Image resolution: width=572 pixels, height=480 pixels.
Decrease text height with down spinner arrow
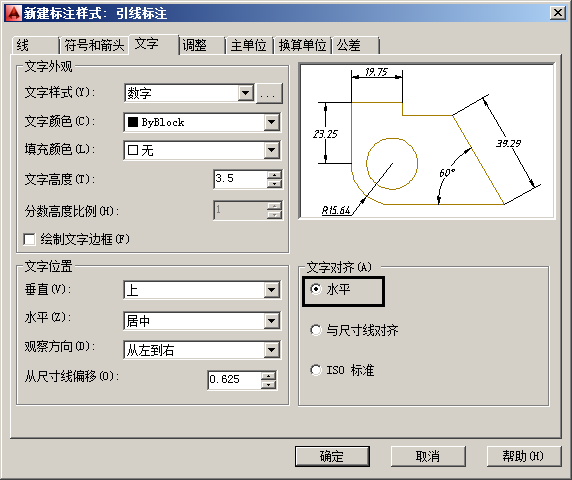click(x=274, y=183)
